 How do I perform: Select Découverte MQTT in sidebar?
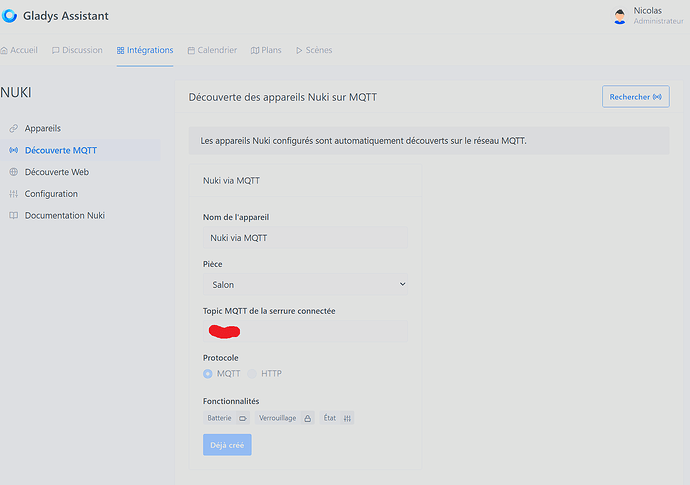point(80,150)
